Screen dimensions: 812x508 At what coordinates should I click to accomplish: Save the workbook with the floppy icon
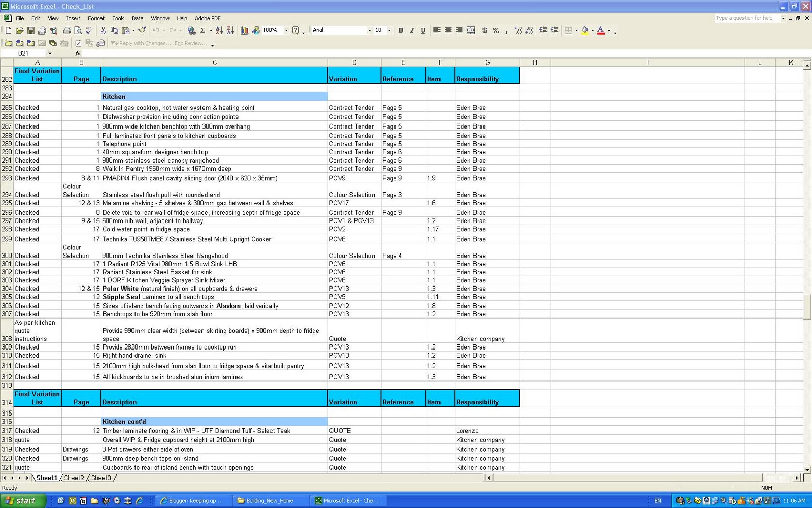(x=30, y=30)
